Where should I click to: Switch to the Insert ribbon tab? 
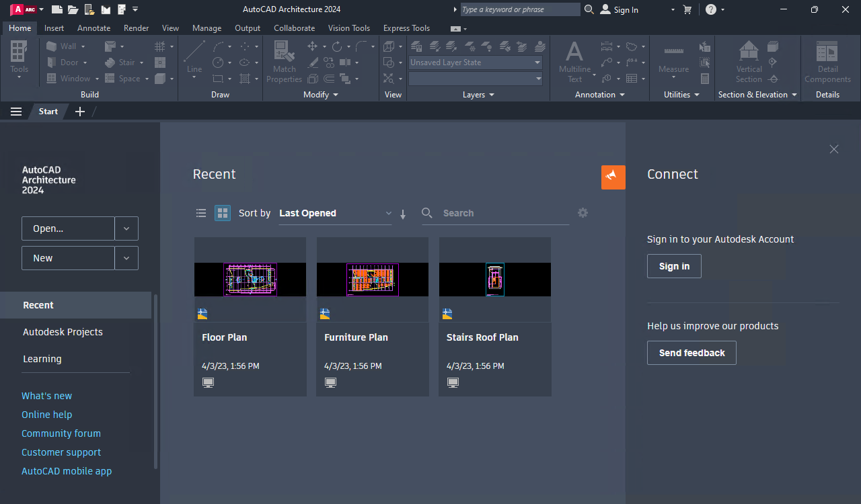54,28
